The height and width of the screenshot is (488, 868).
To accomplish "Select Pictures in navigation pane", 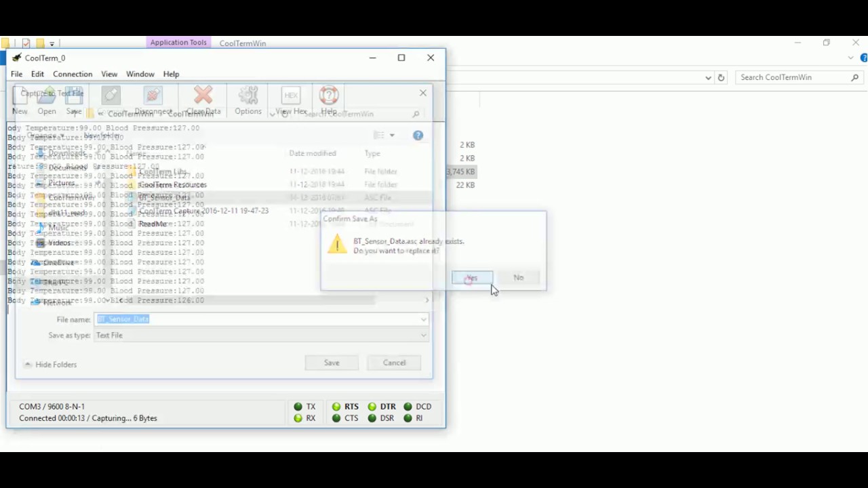I will (61, 183).
